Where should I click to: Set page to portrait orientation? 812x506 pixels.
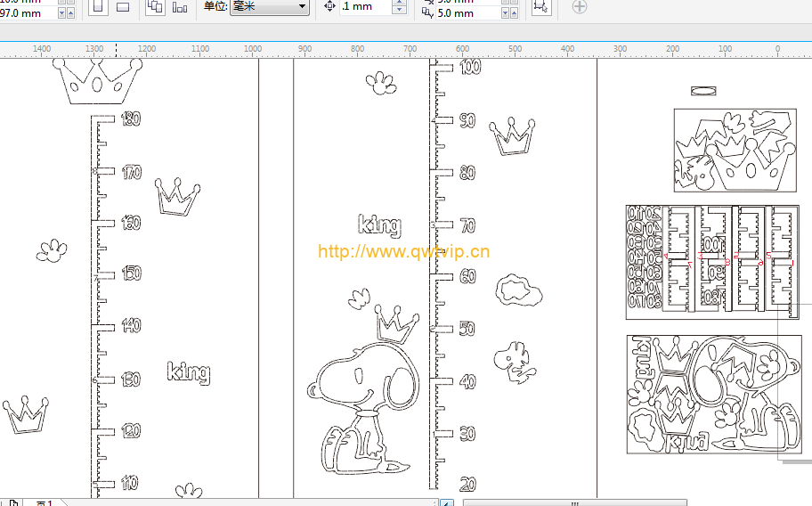(x=98, y=7)
